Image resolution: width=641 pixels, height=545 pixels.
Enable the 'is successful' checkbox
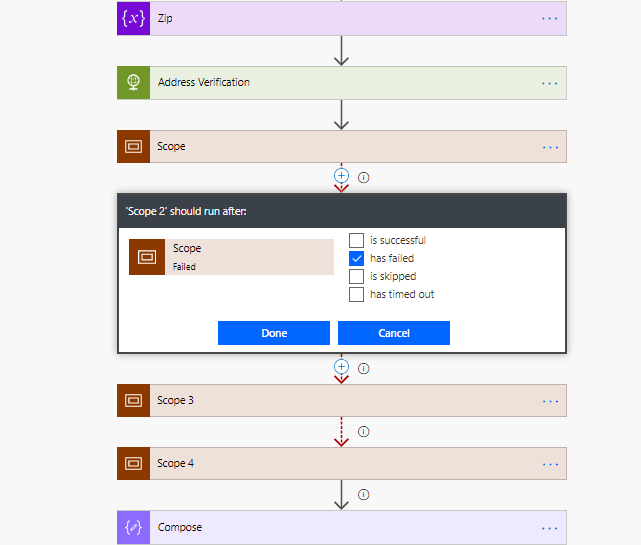coord(356,240)
